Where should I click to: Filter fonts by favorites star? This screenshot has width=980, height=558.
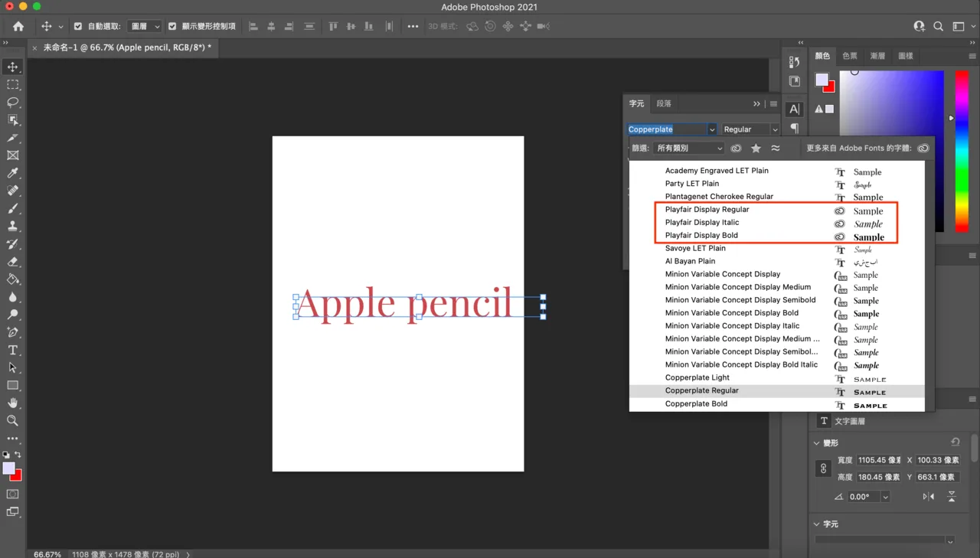(756, 148)
